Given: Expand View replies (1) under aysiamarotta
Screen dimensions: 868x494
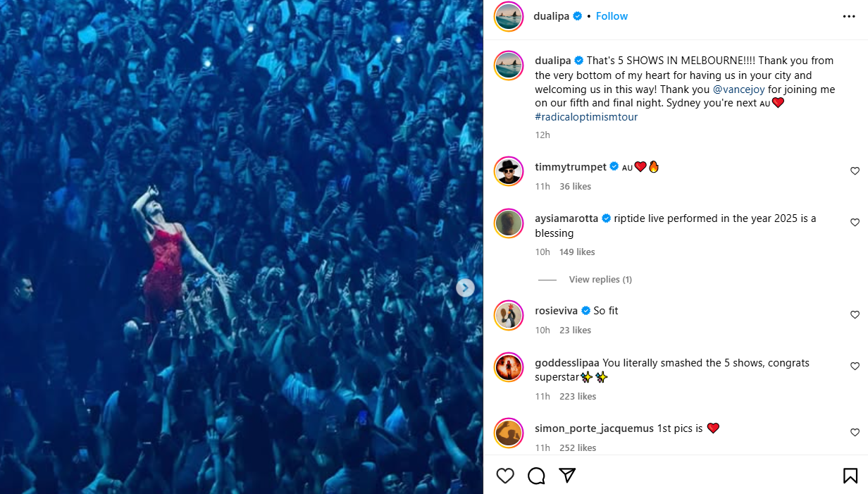Looking at the screenshot, I should coord(600,280).
